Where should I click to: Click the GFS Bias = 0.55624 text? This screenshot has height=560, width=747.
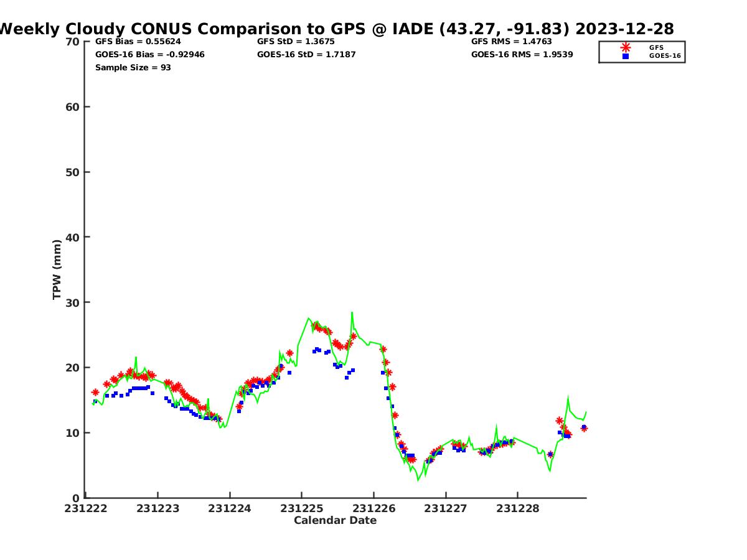point(138,42)
